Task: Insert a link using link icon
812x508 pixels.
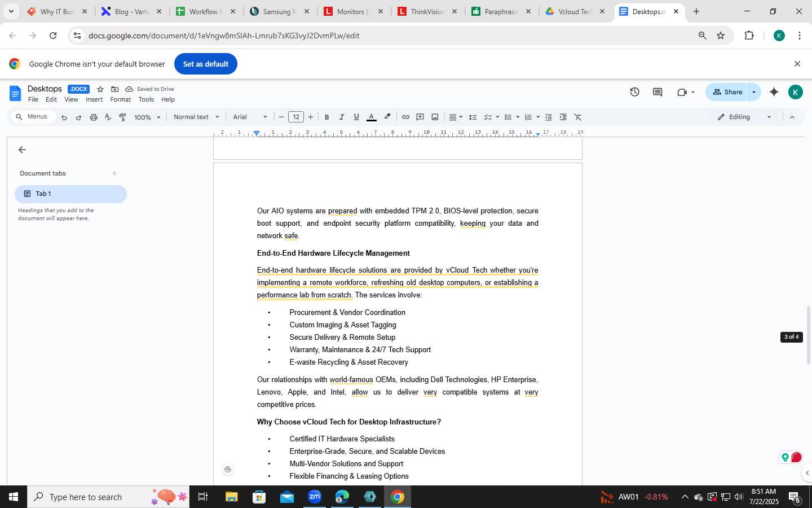Action: click(x=405, y=117)
